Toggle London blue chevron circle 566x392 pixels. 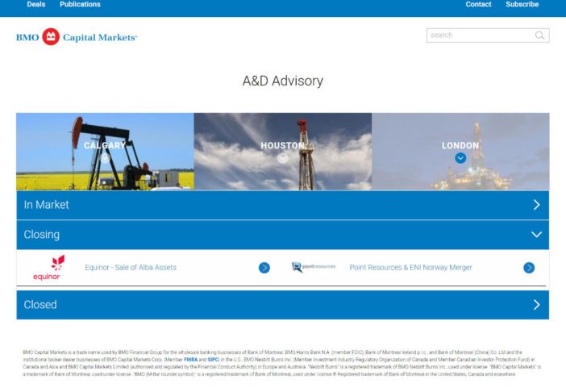point(460,158)
